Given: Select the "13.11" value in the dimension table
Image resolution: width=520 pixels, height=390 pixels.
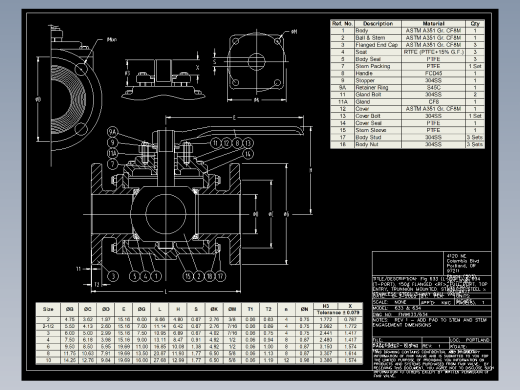Looking at the screenshot, I should (x=160, y=340).
